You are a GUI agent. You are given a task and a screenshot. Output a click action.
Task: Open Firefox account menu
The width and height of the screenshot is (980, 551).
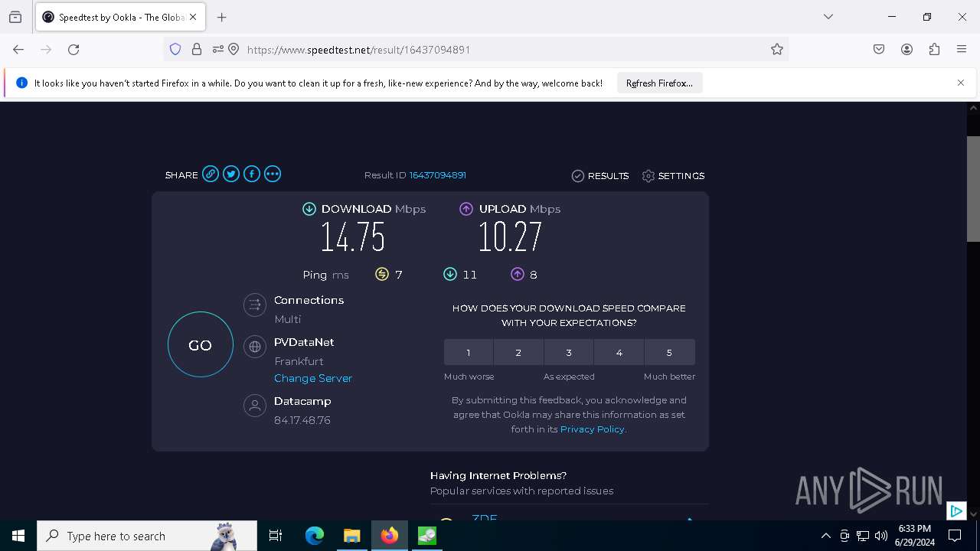tap(906, 49)
